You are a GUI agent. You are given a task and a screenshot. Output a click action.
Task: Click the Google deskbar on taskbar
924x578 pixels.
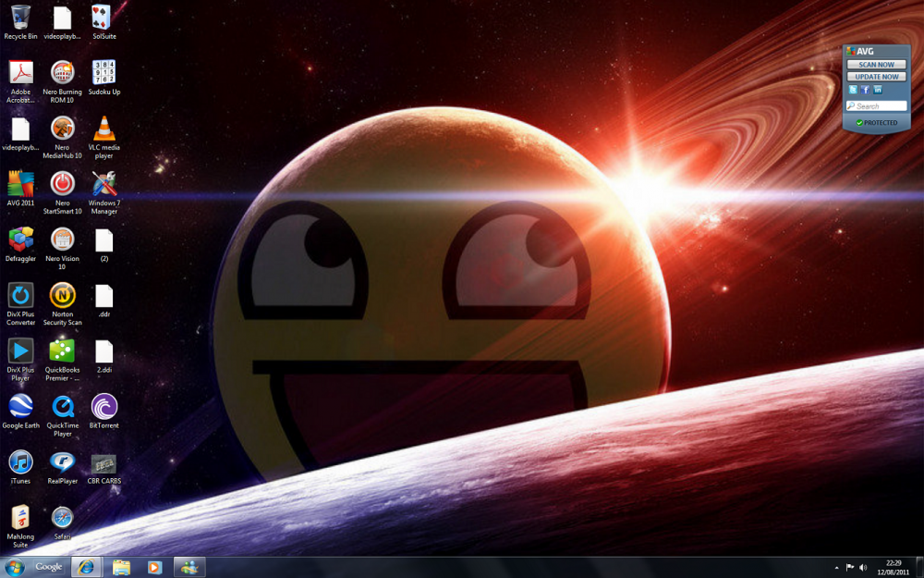click(48, 567)
